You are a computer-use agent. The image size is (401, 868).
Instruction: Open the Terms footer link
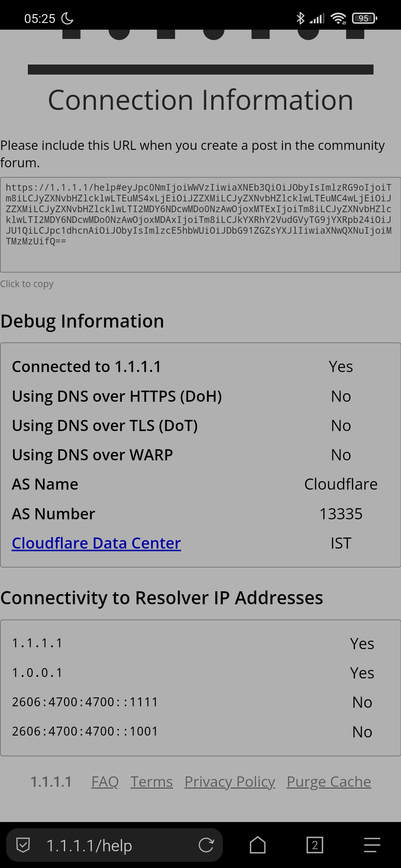pyautogui.click(x=151, y=782)
